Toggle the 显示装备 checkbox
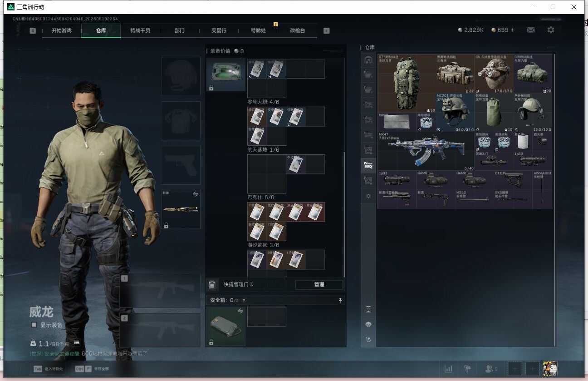The width and height of the screenshot is (588, 381). 34,325
